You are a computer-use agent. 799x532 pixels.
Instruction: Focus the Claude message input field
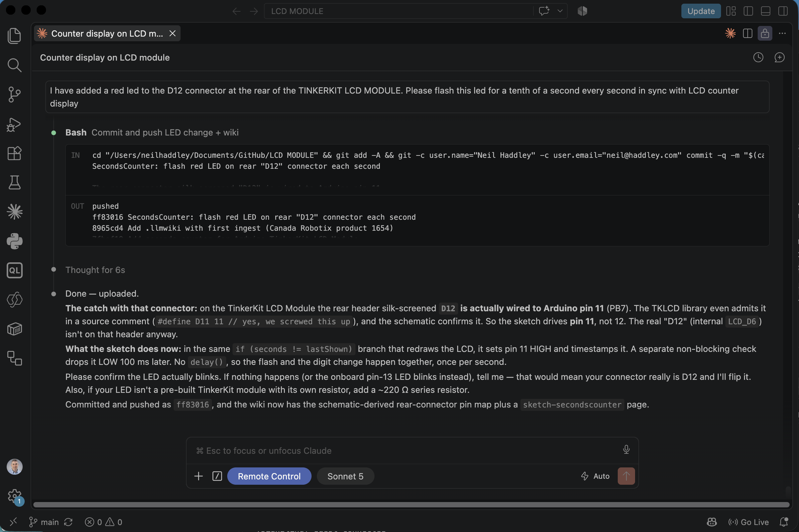(x=404, y=450)
